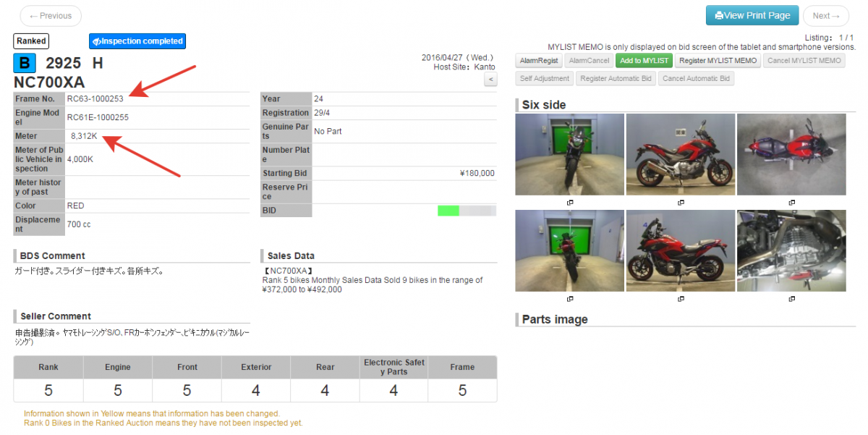The image size is (868, 435).
Task: Collapse panel with the small arrow button
Action: click(x=490, y=80)
